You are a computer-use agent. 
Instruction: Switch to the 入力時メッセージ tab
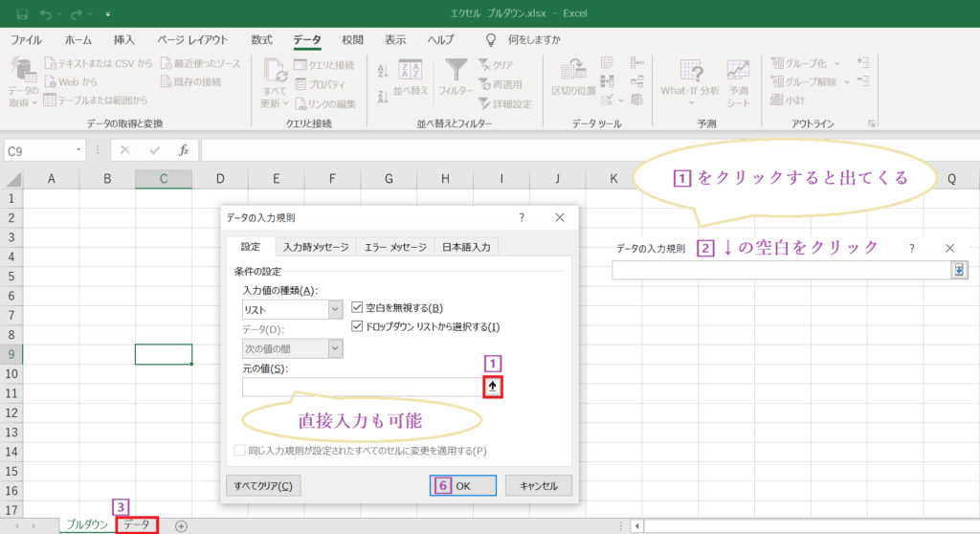click(x=316, y=247)
